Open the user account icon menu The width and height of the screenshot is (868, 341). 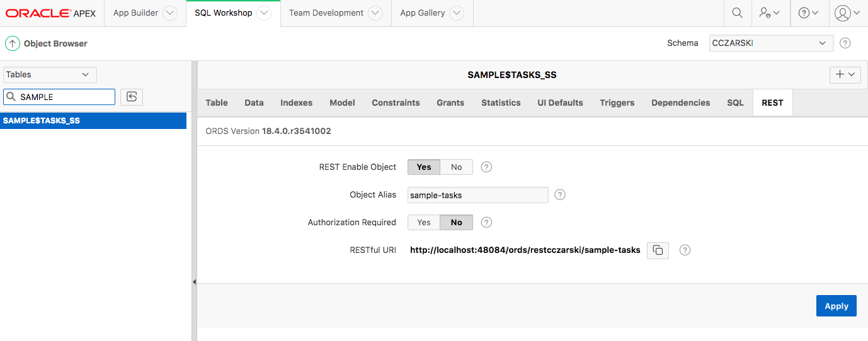pyautogui.click(x=847, y=13)
